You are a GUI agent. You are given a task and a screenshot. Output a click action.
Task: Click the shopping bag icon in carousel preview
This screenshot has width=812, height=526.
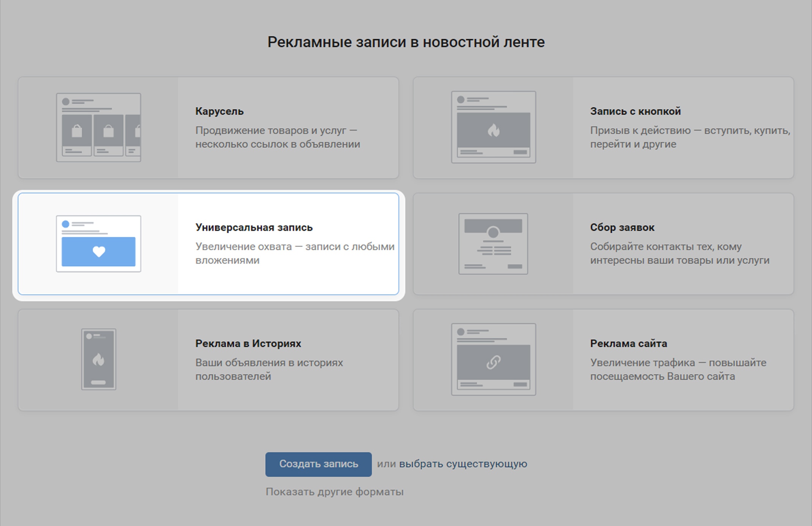(x=77, y=131)
